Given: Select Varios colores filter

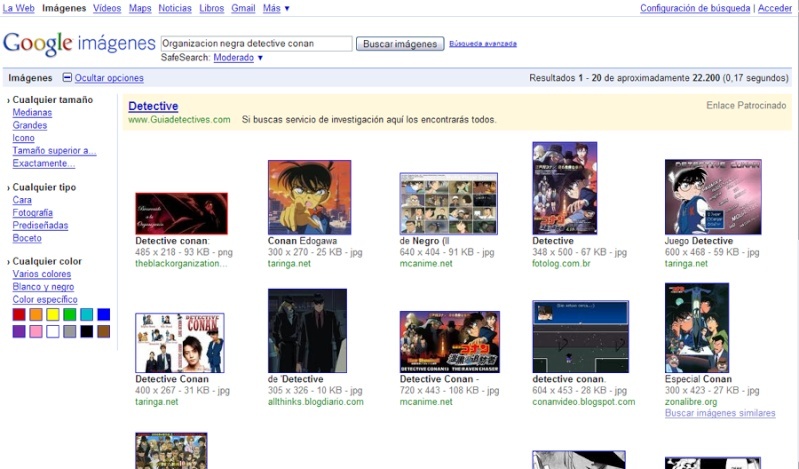Looking at the screenshot, I should (42, 274).
